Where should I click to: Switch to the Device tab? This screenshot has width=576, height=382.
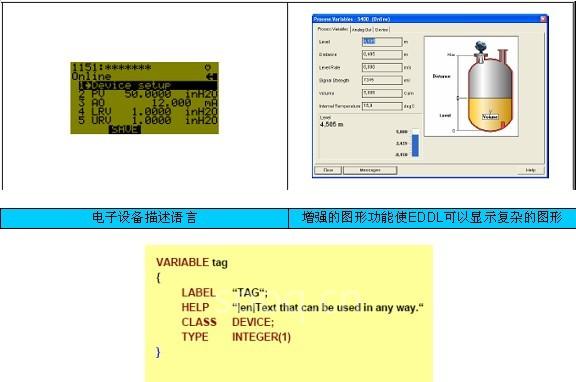click(381, 30)
